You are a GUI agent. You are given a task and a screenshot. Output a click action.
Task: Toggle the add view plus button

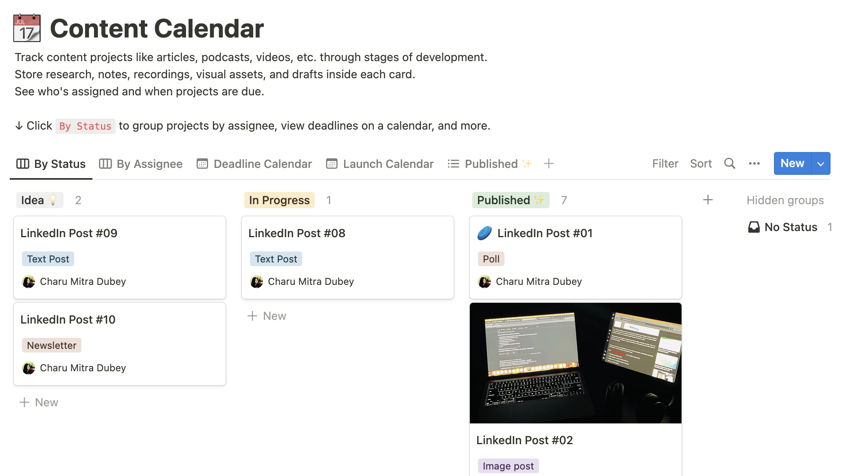(549, 163)
